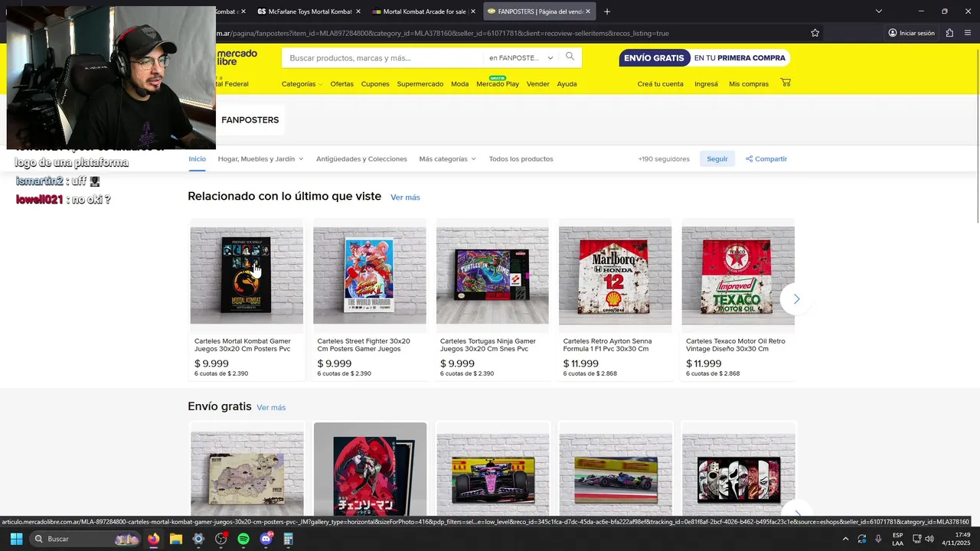Click the Seguir follow button
The image size is (980, 551).
pos(717,158)
